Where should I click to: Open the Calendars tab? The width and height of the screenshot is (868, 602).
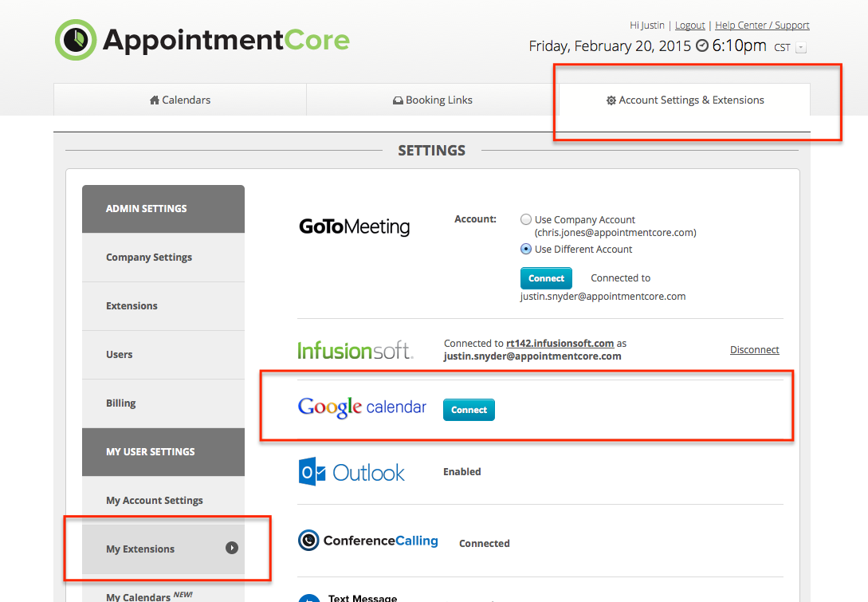[180, 100]
